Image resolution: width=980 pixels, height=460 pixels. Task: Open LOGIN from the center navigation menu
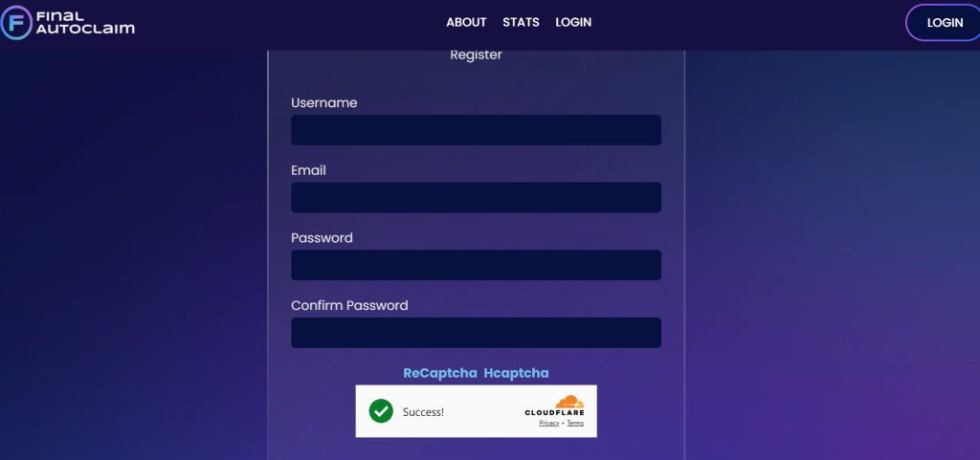573,22
